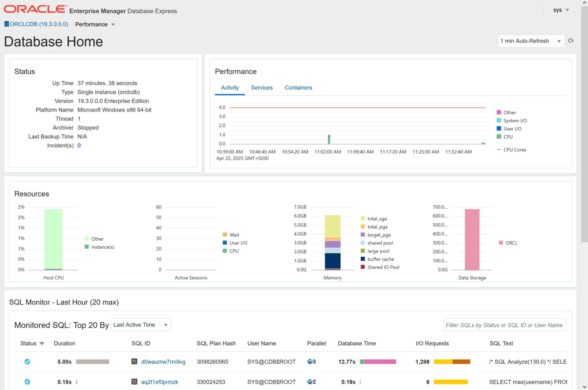Click the ORCLCDB database icon

[x=7, y=24]
